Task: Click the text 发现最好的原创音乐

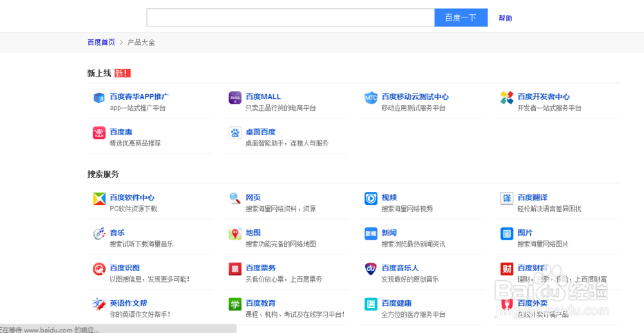Action: [x=410, y=280]
